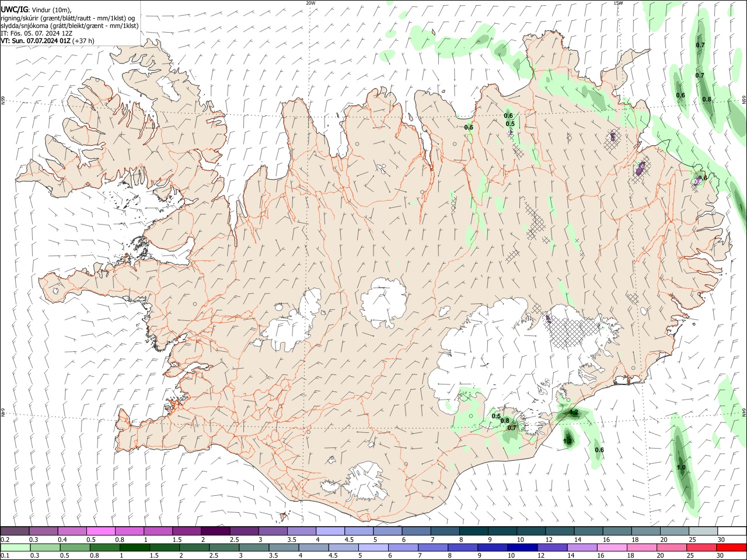
Task: Click the 'UWC/IG' title label
Action: pyautogui.click(x=14, y=10)
